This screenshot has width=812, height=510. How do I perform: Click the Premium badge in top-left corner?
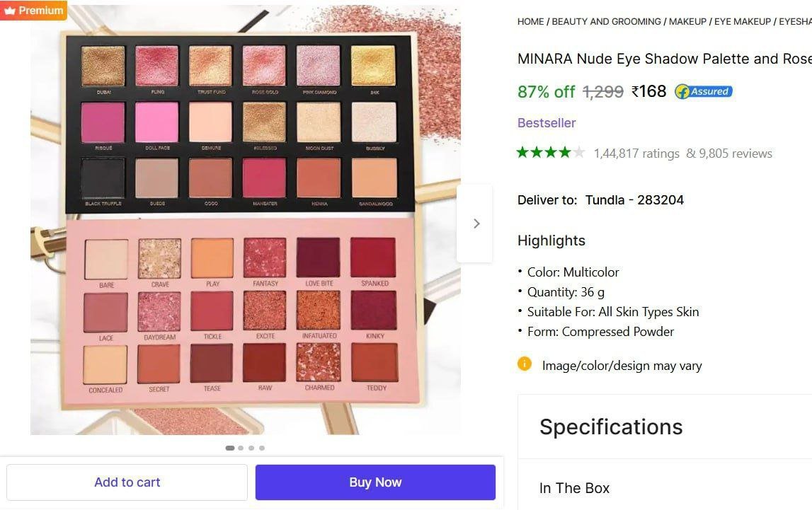click(33, 11)
